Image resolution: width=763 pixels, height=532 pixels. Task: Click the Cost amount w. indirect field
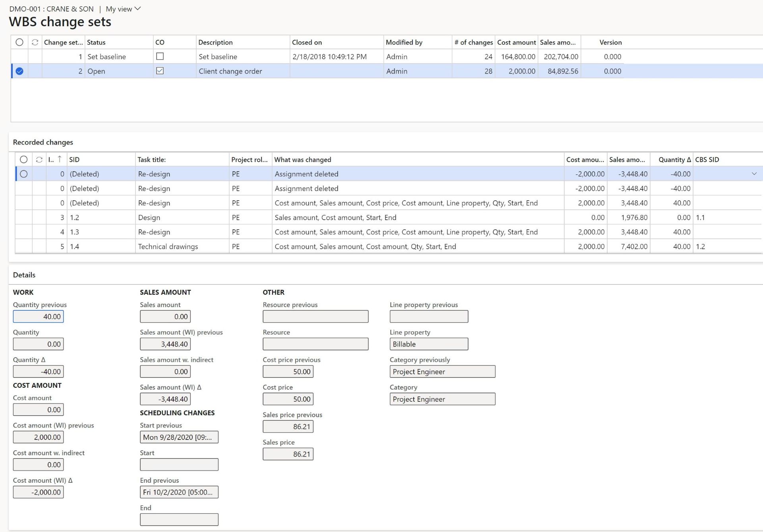click(x=38, y=464)
